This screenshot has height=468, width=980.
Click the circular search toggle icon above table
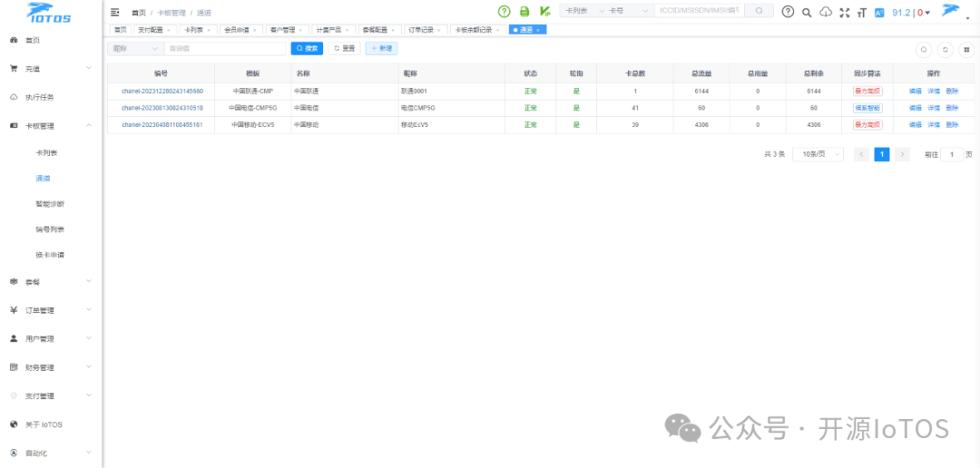click(x=924, y=49)
